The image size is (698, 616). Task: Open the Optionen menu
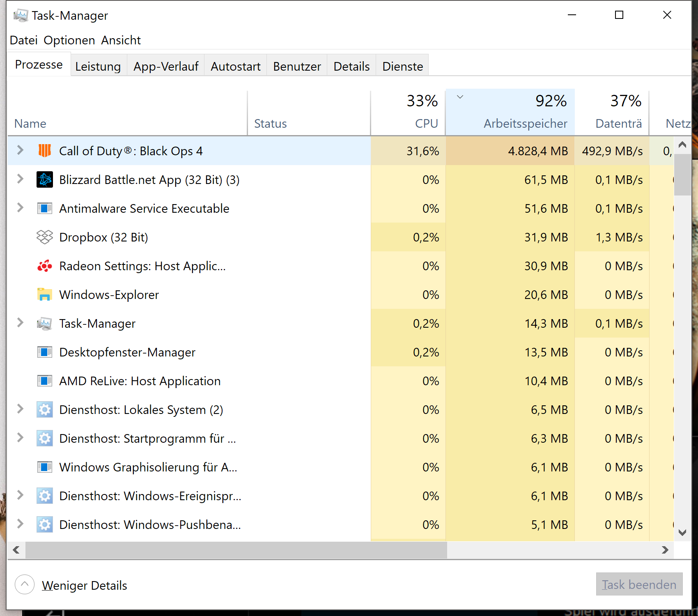pyautogui.click(x=69, y=40)
